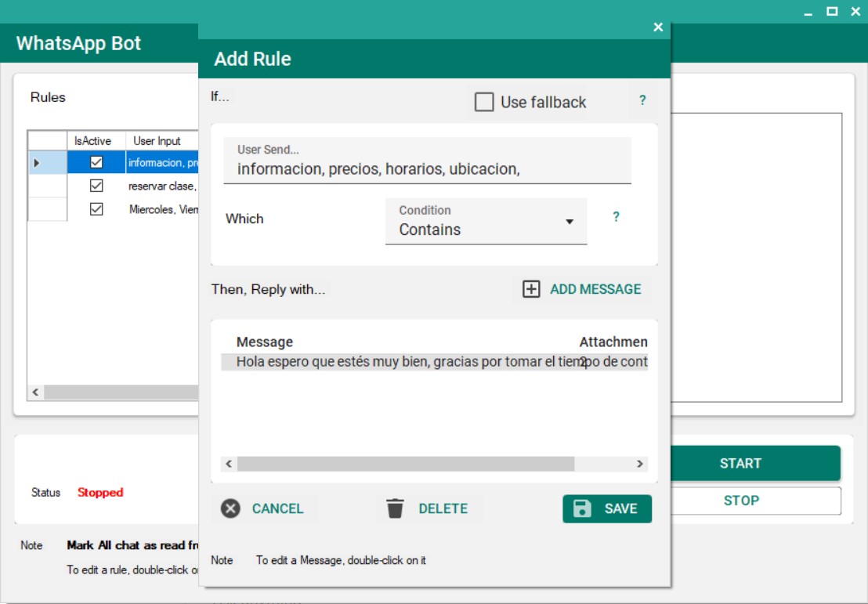Toggle IsActive for reservar clase rule
The height and width of the screenshot is (604, 868).
click(96, 186)
